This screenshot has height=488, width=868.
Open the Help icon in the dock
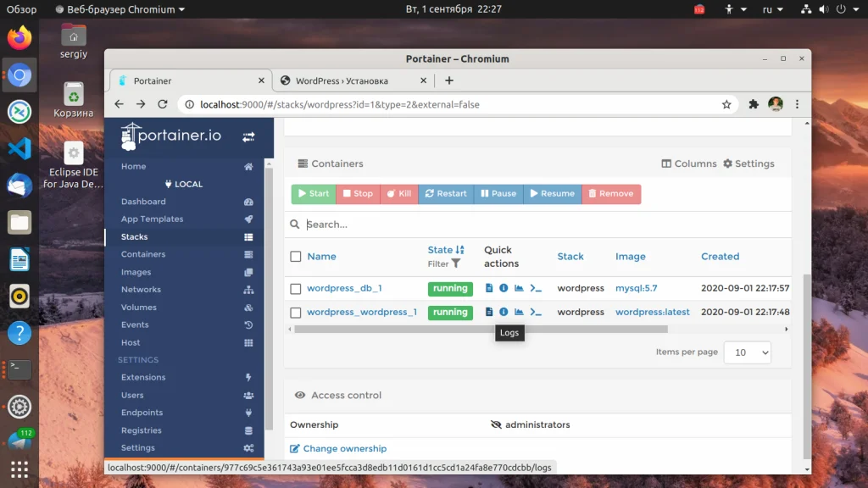pyautogui.click(x=19, y=333)
